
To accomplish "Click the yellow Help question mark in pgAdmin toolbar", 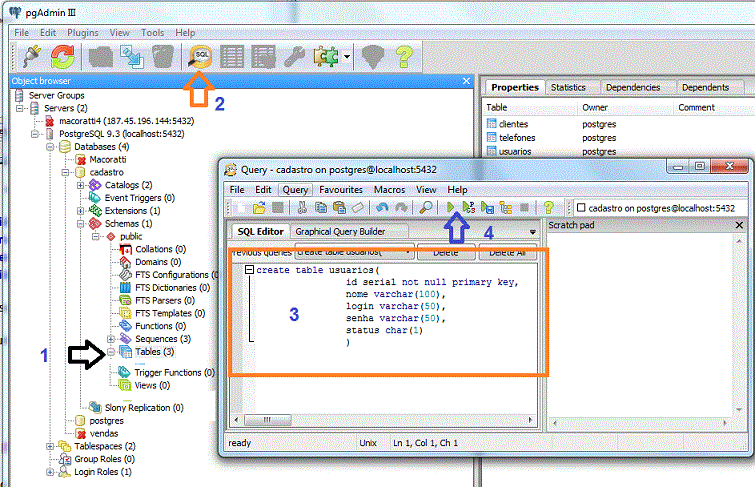I will [x=404, y=56].
